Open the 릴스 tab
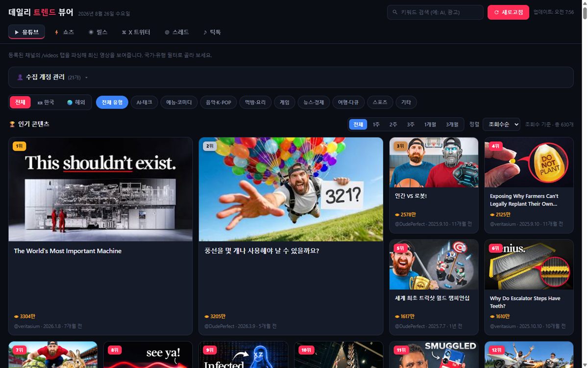The height and width of the screenshot is (368, 588). 98,32
